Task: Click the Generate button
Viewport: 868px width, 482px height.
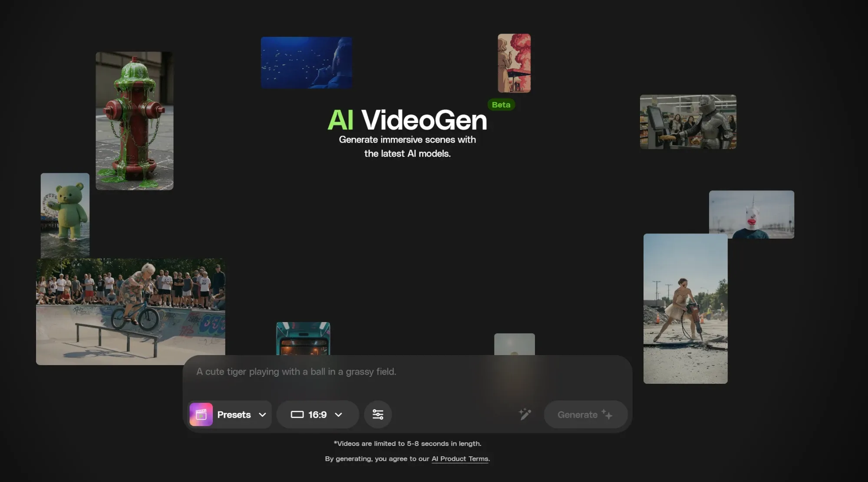Action: (x=585, y=415)
